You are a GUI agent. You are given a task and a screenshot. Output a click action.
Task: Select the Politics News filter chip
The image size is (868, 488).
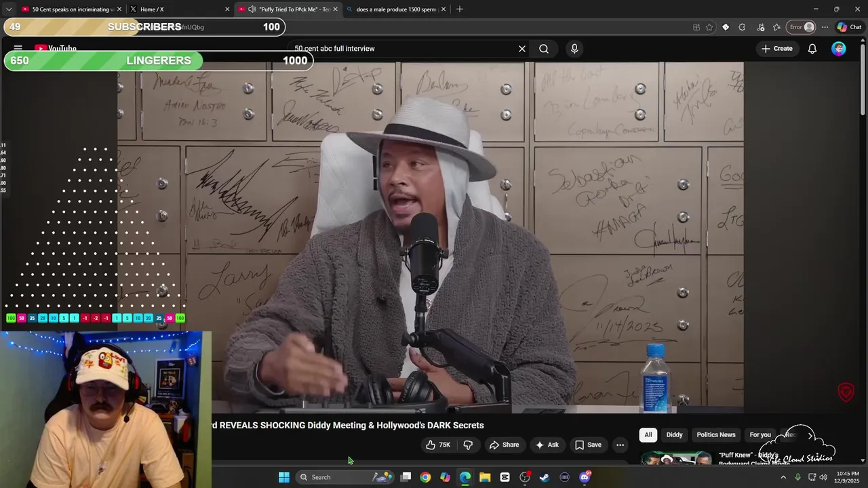point(716,434)
